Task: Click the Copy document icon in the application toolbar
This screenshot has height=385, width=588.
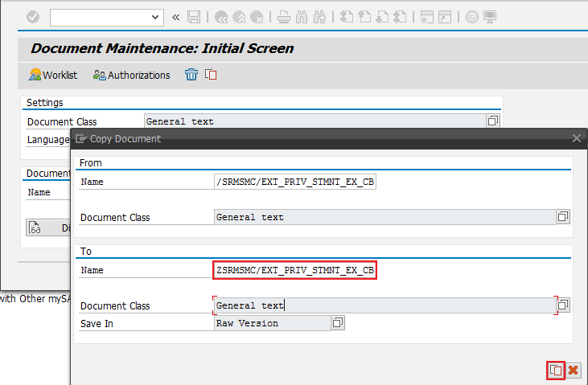Action: 211,75
